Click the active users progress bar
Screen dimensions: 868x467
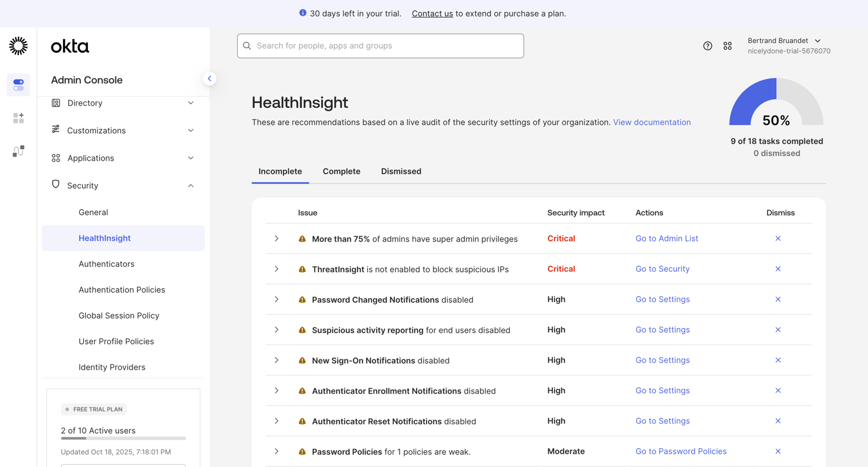click(x=123, y=438)
